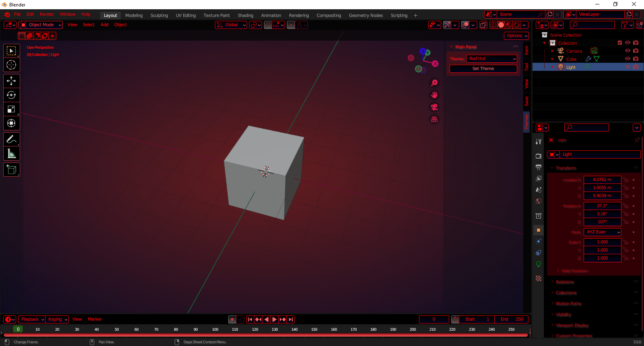Image resolution: width=644 pixels, height=346 pixels.
Task: Open the Red Hot themes dropdown
Action: (491, 59)
